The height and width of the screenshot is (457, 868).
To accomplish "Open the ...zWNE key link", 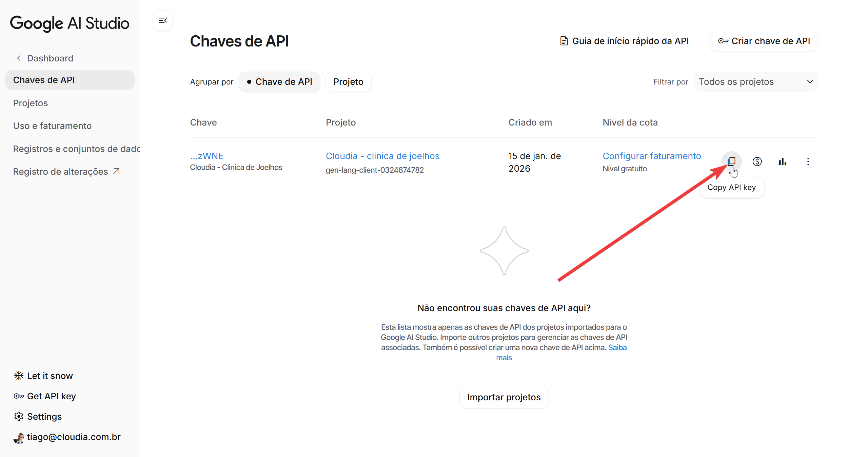I will [206, 156].
